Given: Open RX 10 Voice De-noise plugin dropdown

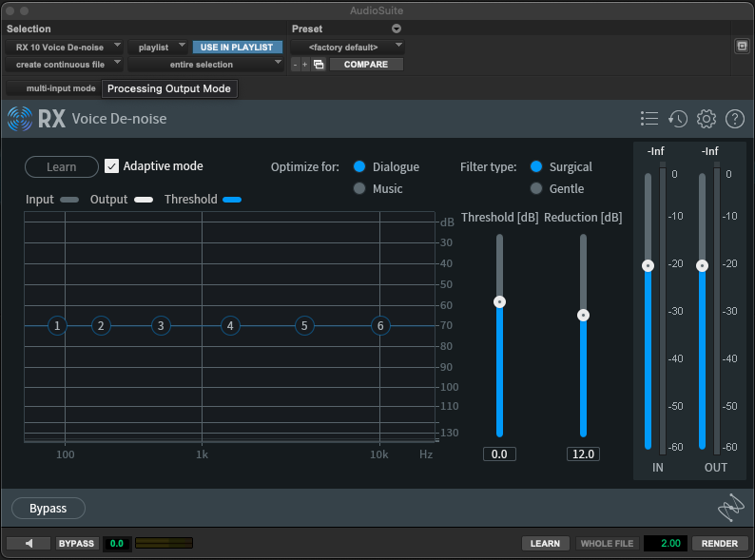Looking at the screenshot, I should coord(65,48).
